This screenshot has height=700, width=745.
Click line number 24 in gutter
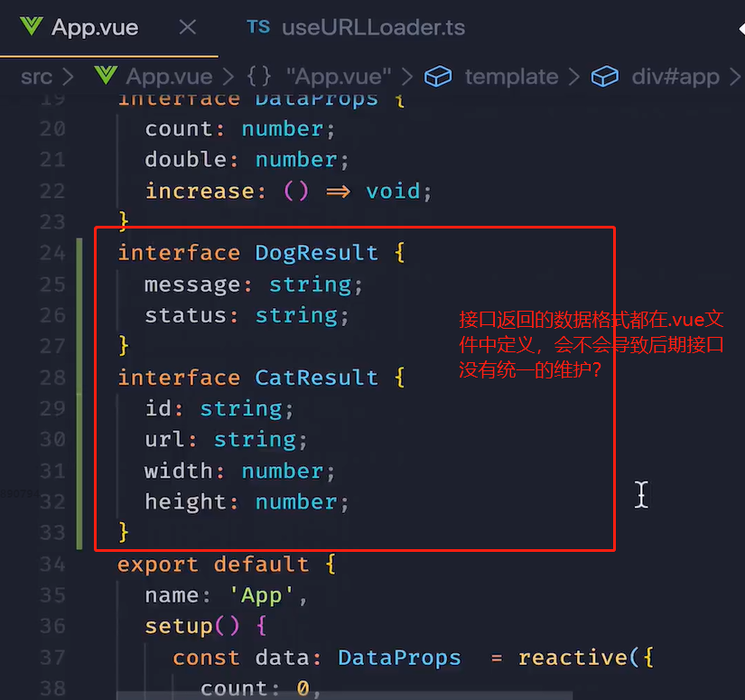(x=52, y=253)
